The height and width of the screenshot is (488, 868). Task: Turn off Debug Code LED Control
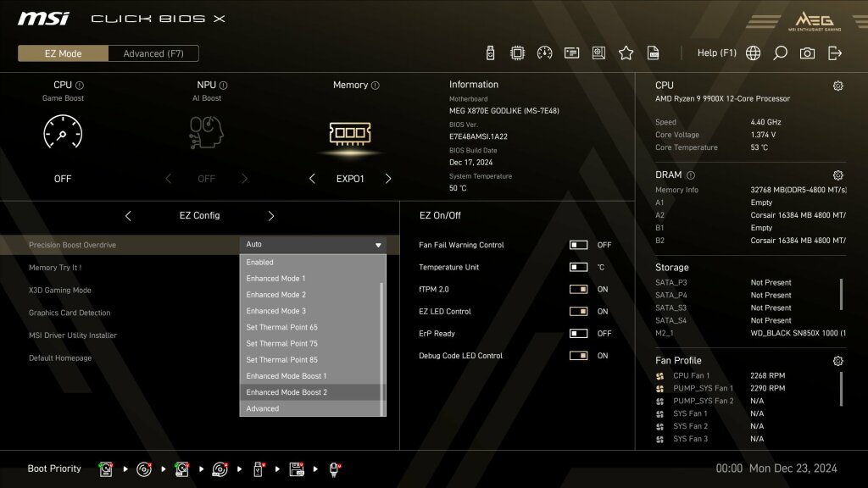tap(578, 355)
